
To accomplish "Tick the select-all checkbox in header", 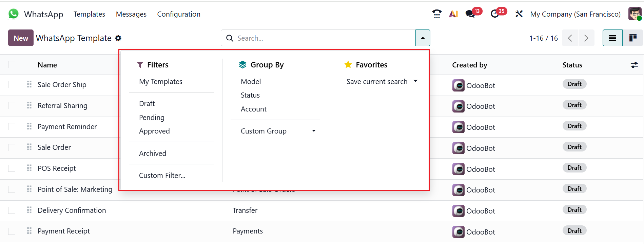I will [12, 65].
